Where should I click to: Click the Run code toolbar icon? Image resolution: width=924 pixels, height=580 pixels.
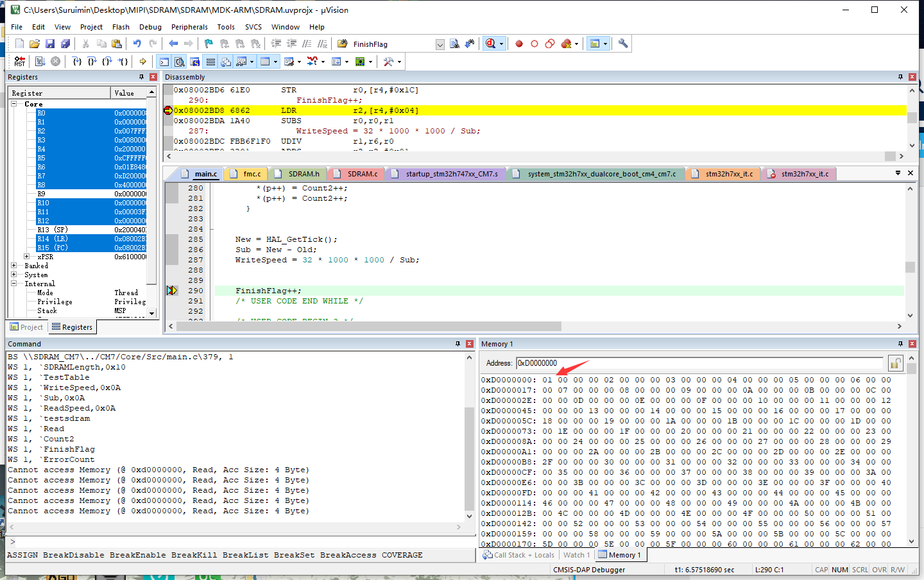point(40,62)
